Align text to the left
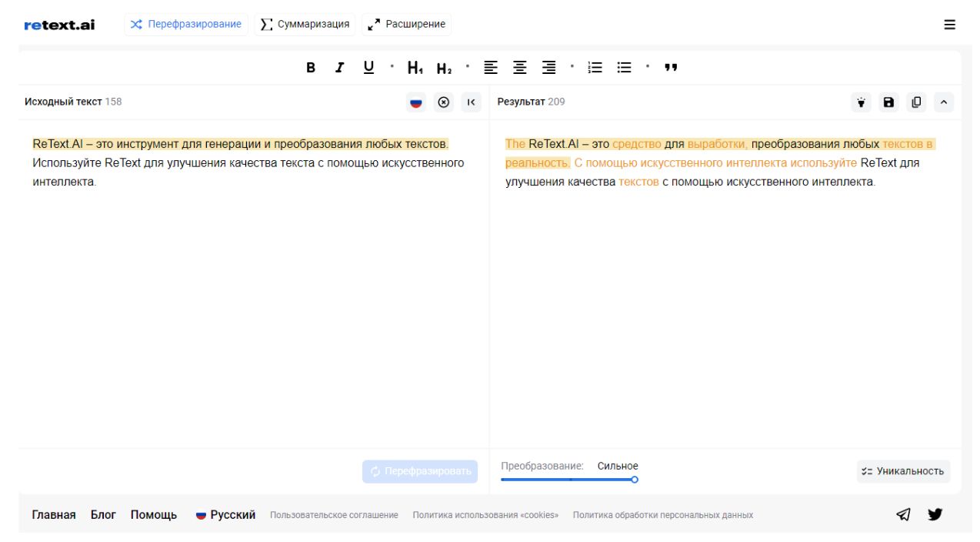The height and width of the screenshot is (542, 980). (491, 68)
